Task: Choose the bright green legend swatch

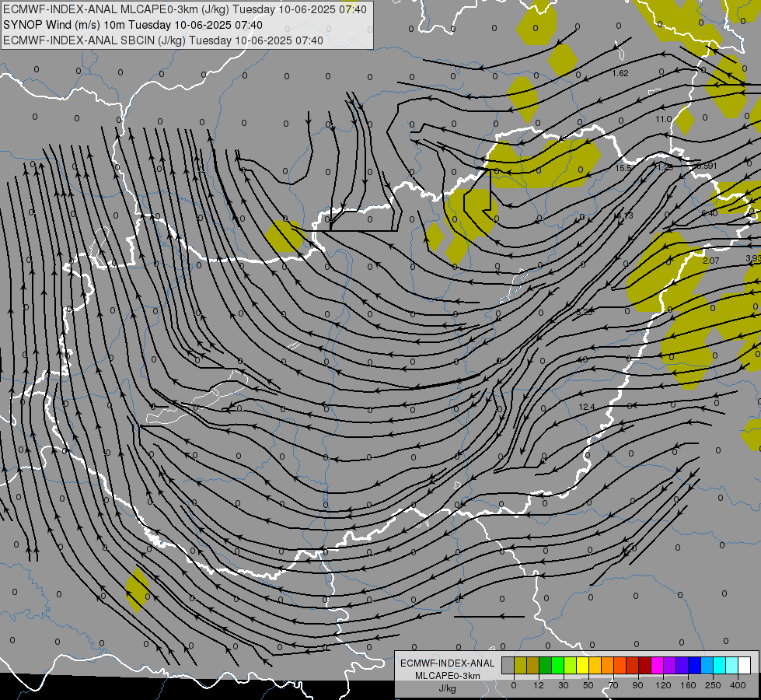Action: coord(558,665)
